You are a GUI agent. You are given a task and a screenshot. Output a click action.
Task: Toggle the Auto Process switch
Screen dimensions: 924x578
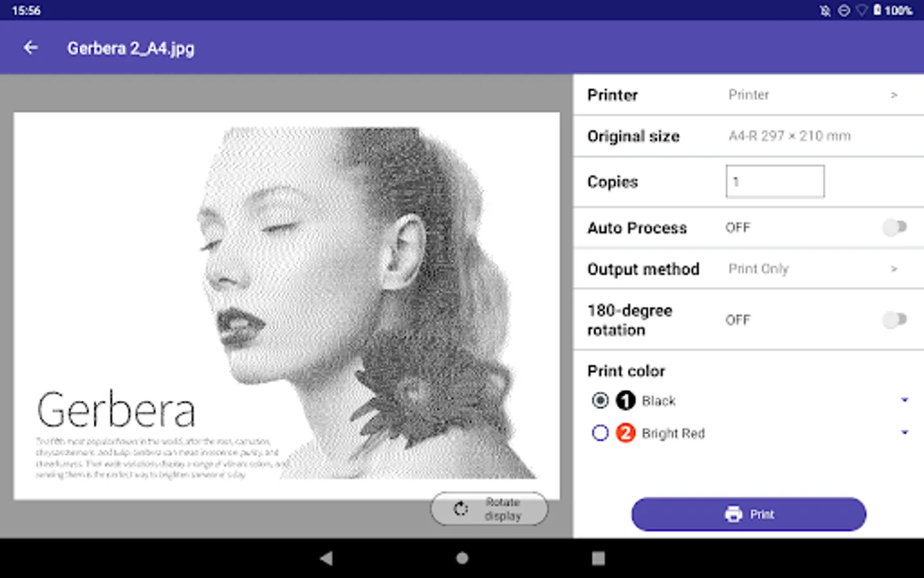click(894, 227)
